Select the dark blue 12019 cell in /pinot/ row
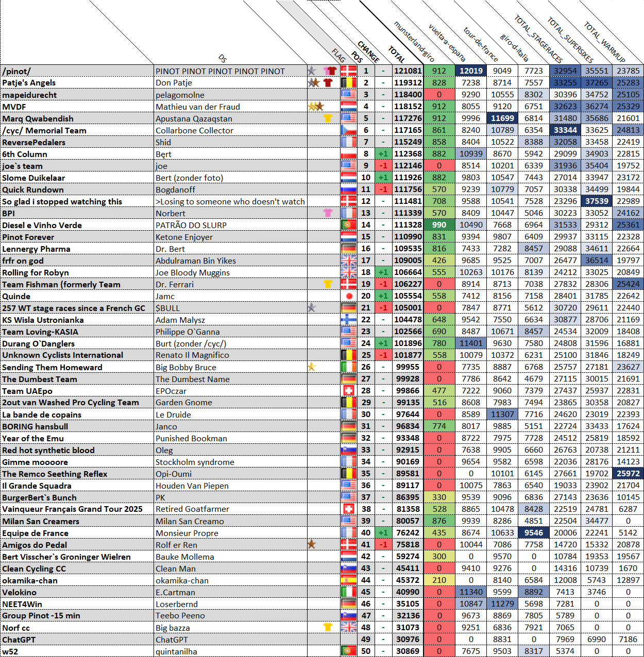Screen dimensions: 644x657 471,71
